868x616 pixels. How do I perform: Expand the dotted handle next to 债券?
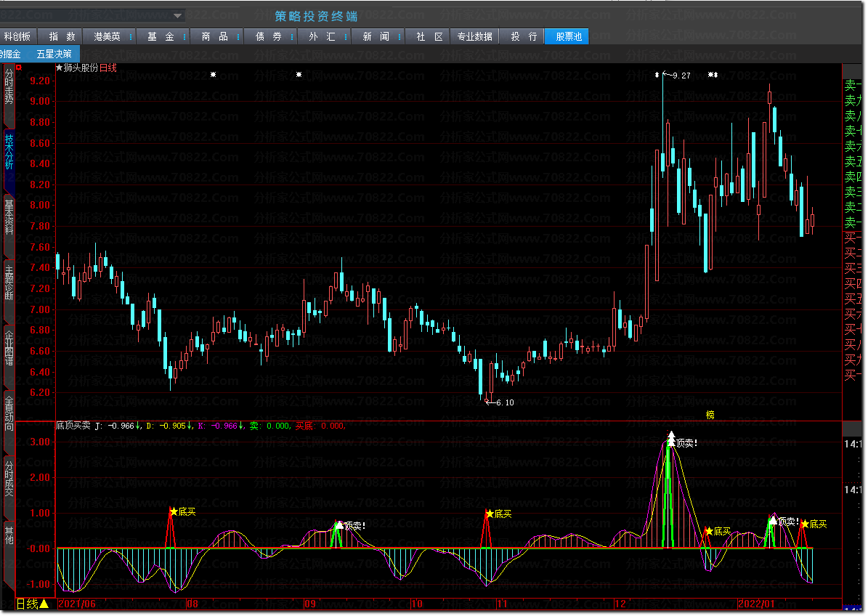coord(292,36)
